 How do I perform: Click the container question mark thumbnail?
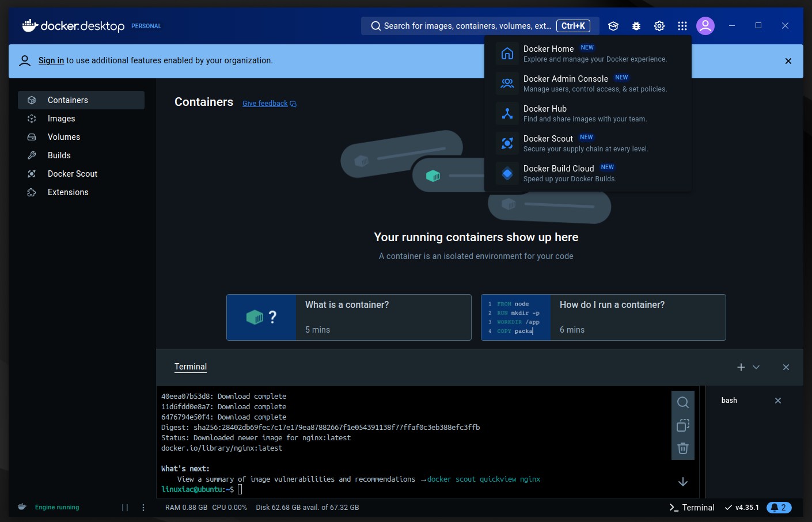261,318
